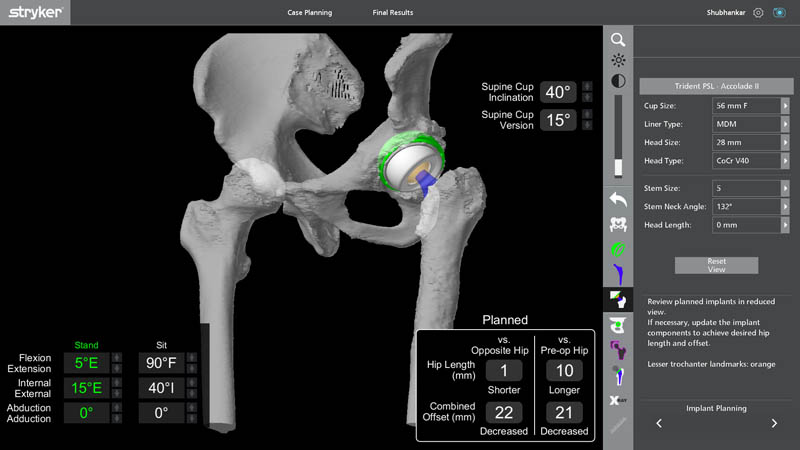The height and width of the screenshot is (450, 800).
Task: Click the Supine Cup Inclination 40° value
Action: (x=558, y=92)
